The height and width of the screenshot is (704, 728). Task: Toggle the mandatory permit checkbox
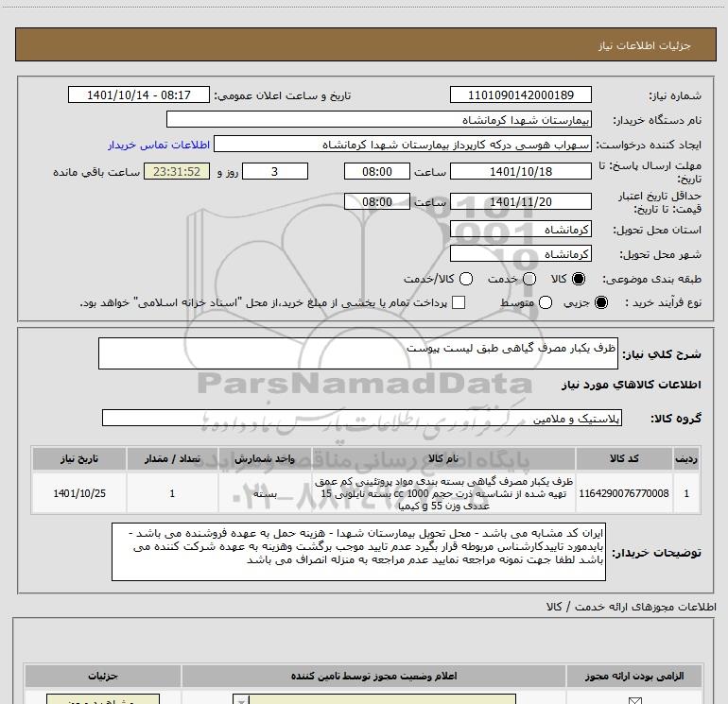pos(634,700)
